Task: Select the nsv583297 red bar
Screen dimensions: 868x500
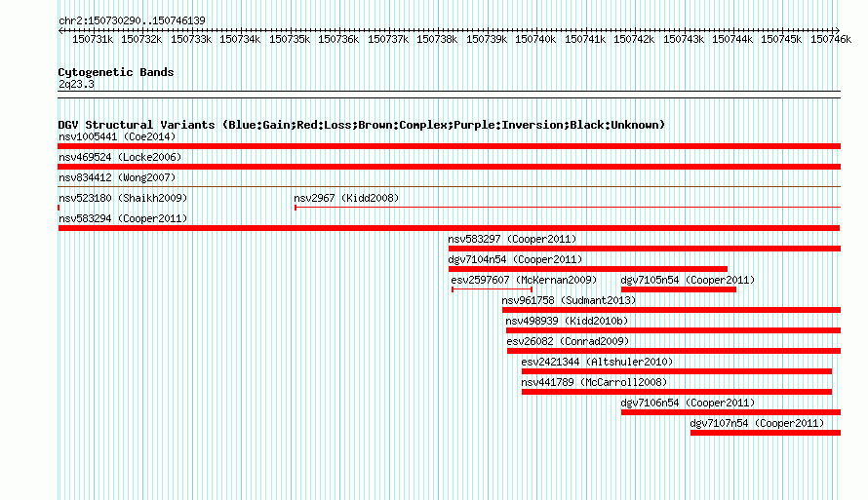Action: coord(645,249)
